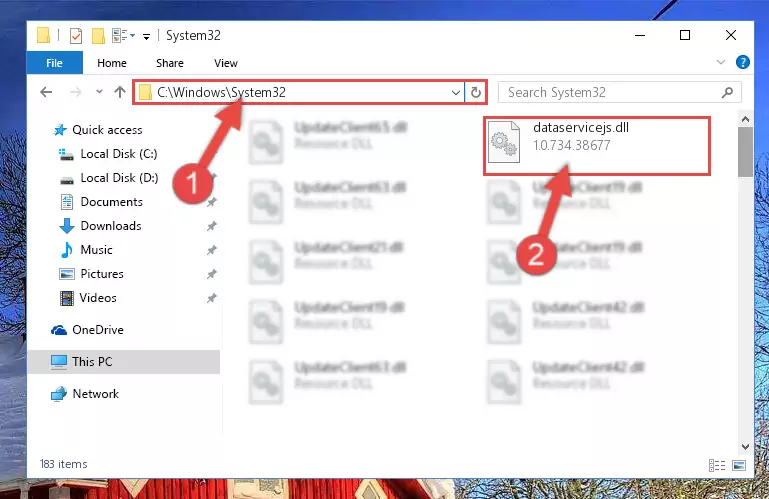Image resolution: width=769 pixels, height=499 pixels.
Task: Switch to the Share ribbon tab
Action: pyautogui.click(x=170, y=63)
